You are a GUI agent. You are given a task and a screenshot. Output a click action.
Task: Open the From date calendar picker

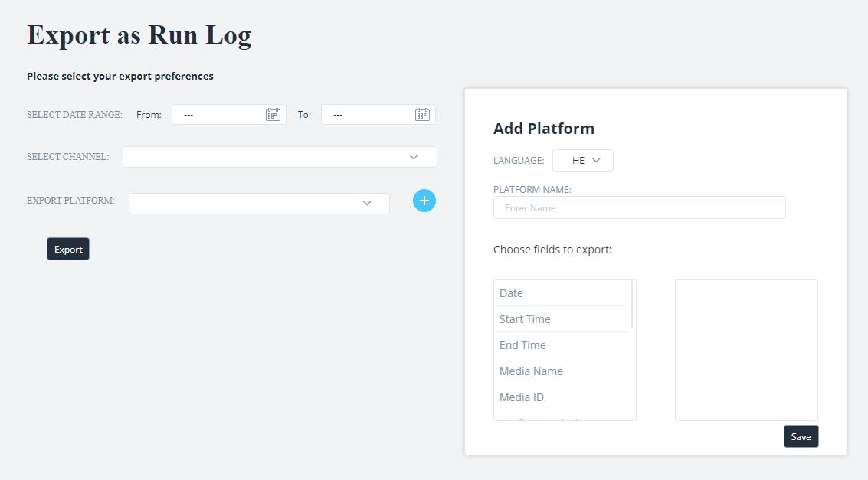click(273, 115)
